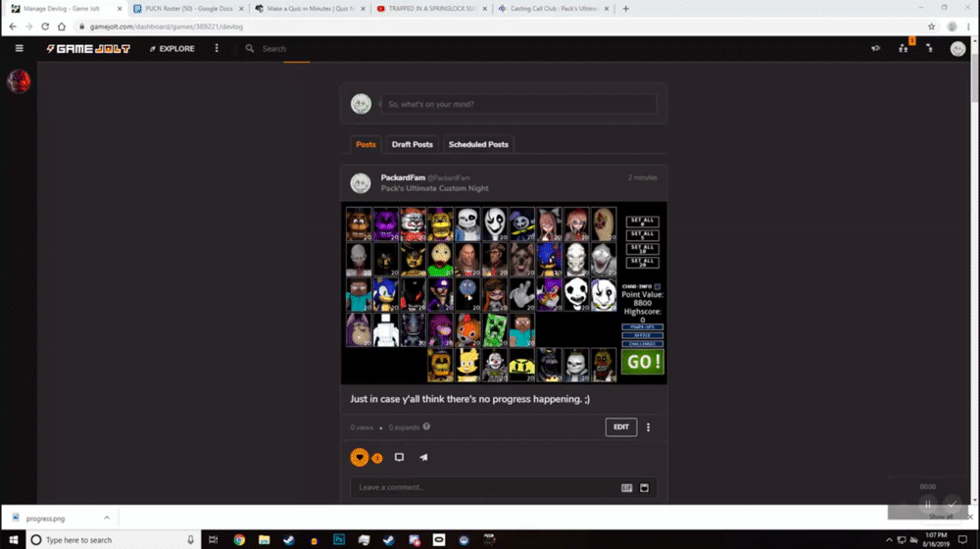Switch to the Posts tab

point(366,144)
